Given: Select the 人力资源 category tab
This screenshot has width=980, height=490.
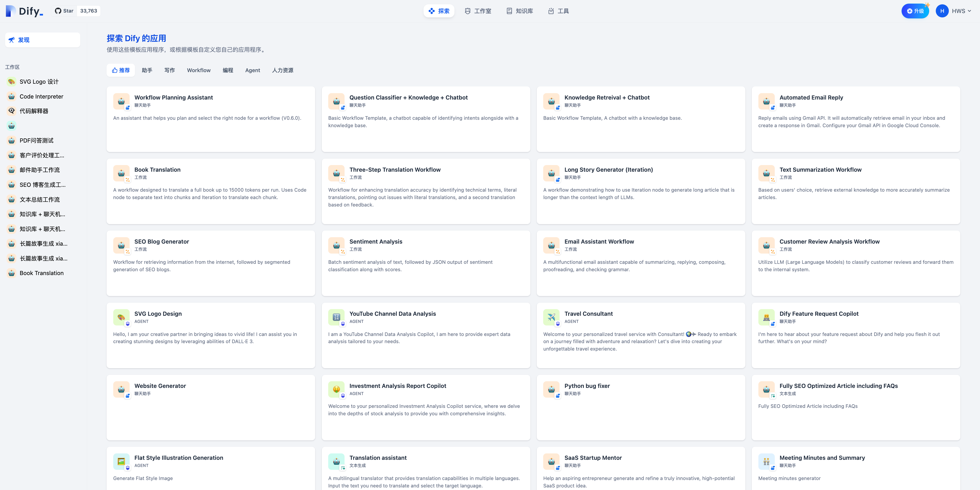Looking at the screenshot, I should tap(282, 70).
